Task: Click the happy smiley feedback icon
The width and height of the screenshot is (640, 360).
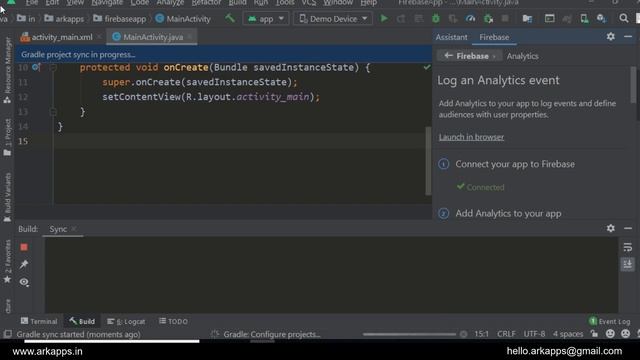Action: coord(610,334)
